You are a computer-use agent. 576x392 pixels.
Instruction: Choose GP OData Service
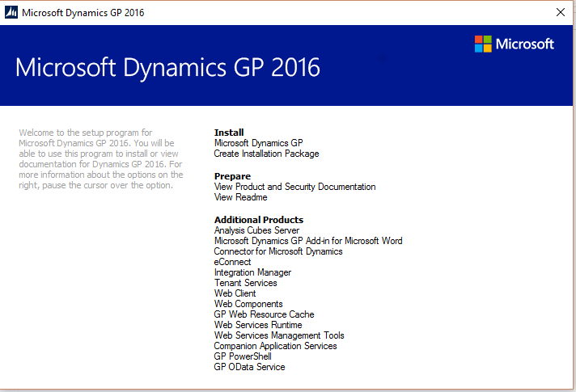(x=249, y=367)
